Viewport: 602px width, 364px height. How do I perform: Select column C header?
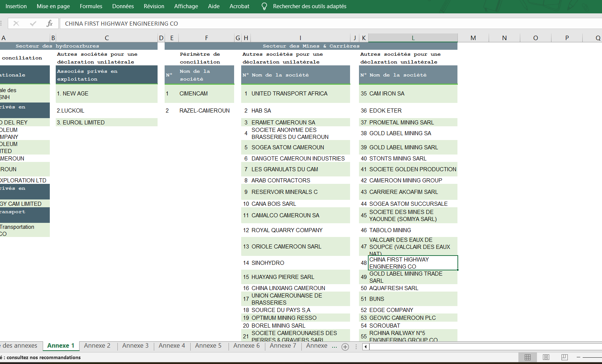click(107, 38)
